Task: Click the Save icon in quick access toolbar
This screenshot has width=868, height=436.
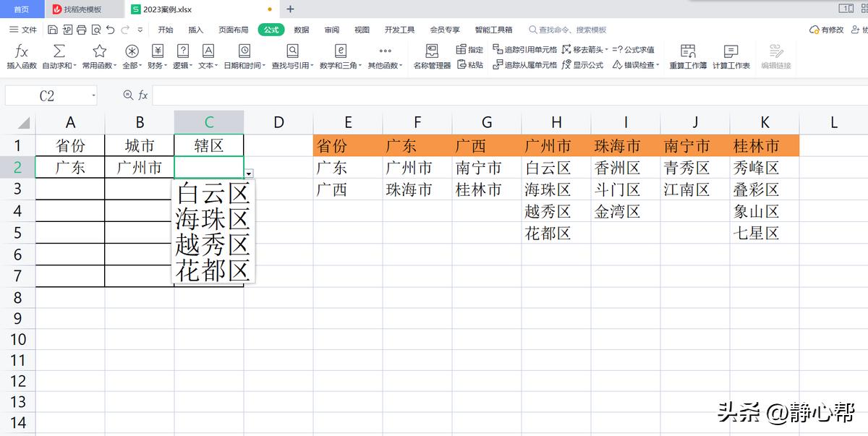Action: click(x=53, y=30)
